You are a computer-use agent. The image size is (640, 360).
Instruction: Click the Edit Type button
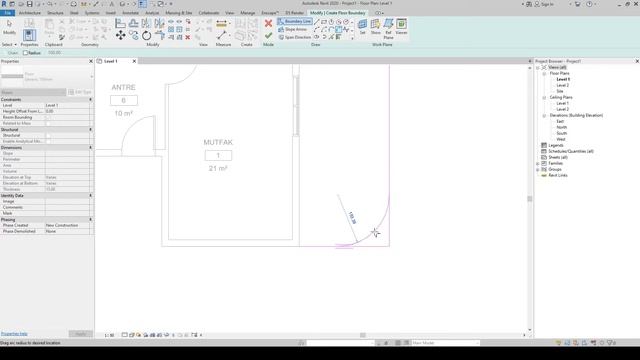[80, 92]
